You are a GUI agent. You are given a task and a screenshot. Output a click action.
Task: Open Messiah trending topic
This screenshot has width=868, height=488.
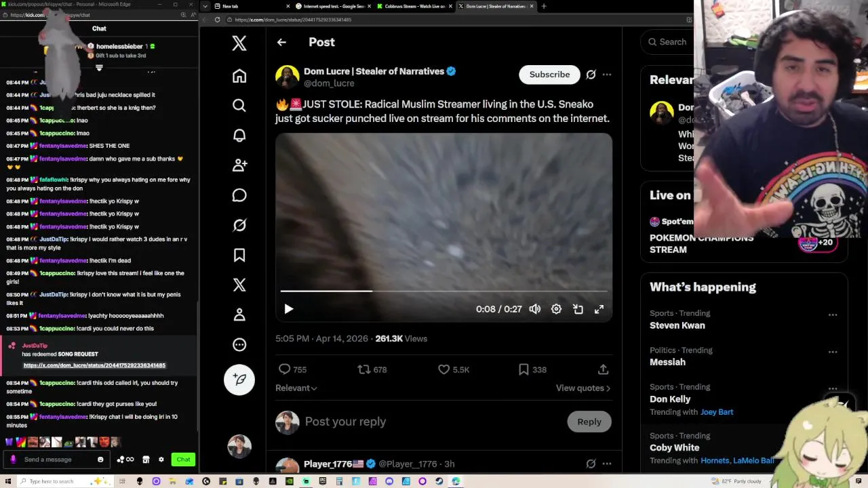point(667,362)
